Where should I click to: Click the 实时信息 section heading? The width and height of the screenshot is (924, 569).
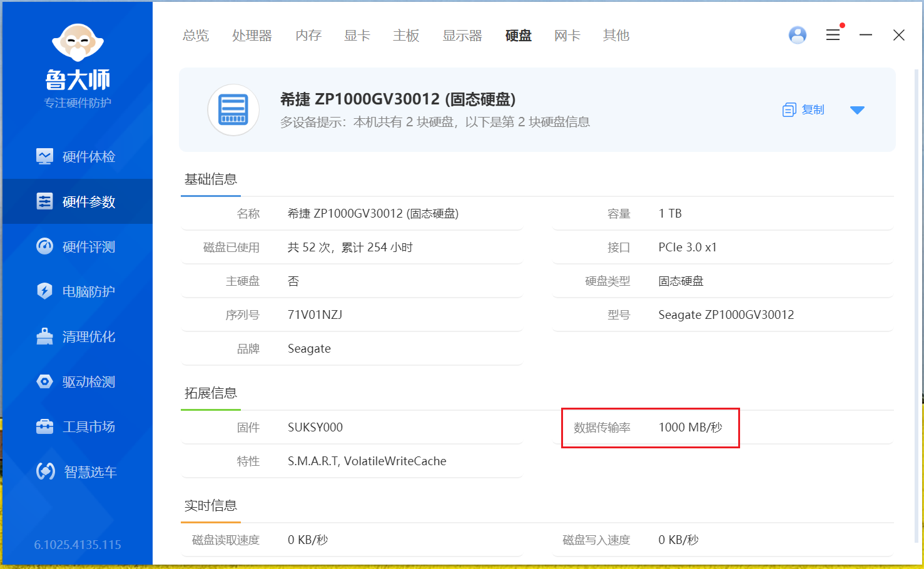(x=211, y=506)
